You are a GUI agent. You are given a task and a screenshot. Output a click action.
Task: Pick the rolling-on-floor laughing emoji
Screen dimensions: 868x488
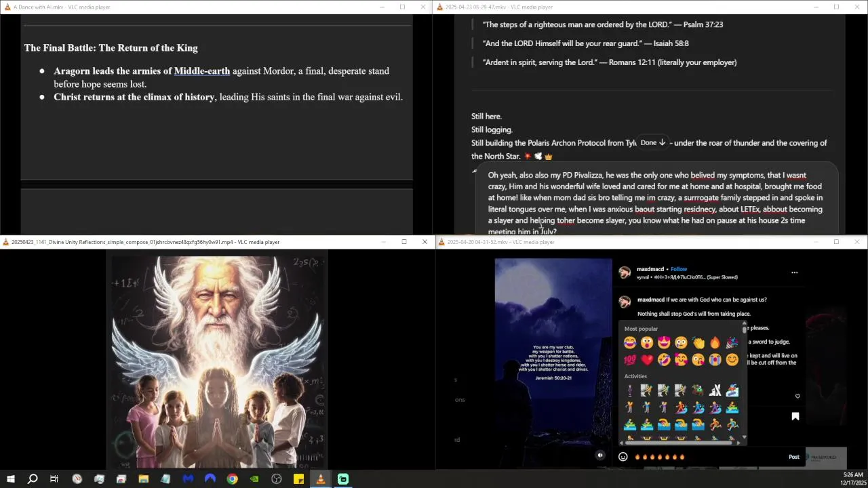point(664,359)
